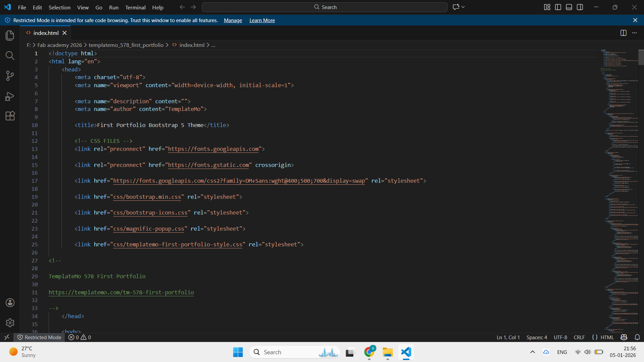
Task: Toggle the Secondary Side Bar
Action: click(580, 7)
